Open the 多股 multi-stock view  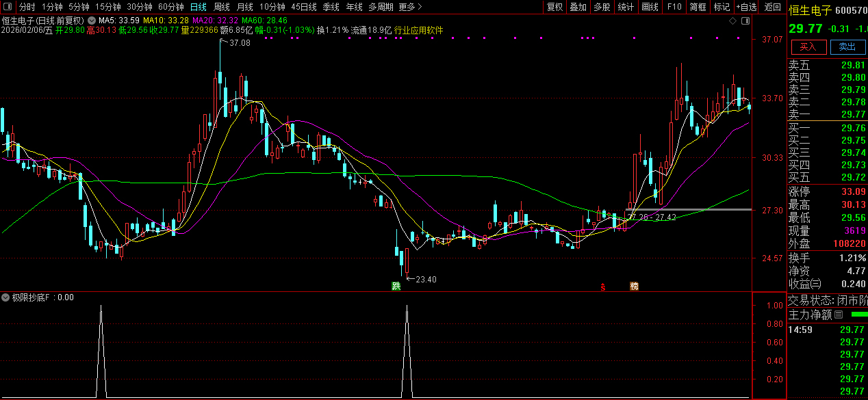click(602, 7)
